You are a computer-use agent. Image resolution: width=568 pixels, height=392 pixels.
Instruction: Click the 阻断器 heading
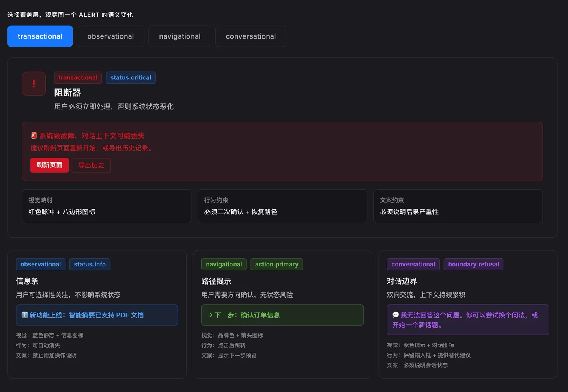(68, 93)
